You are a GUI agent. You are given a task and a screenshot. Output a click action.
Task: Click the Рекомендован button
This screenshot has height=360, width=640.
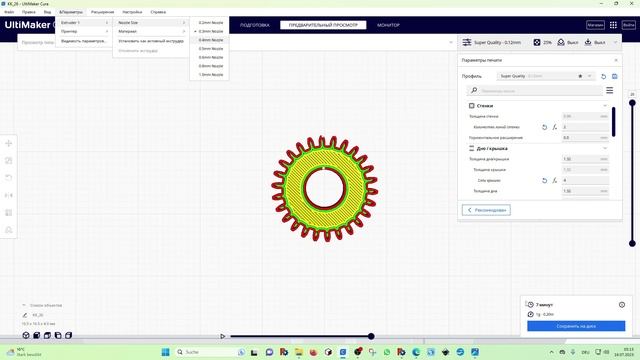(486, 210)
